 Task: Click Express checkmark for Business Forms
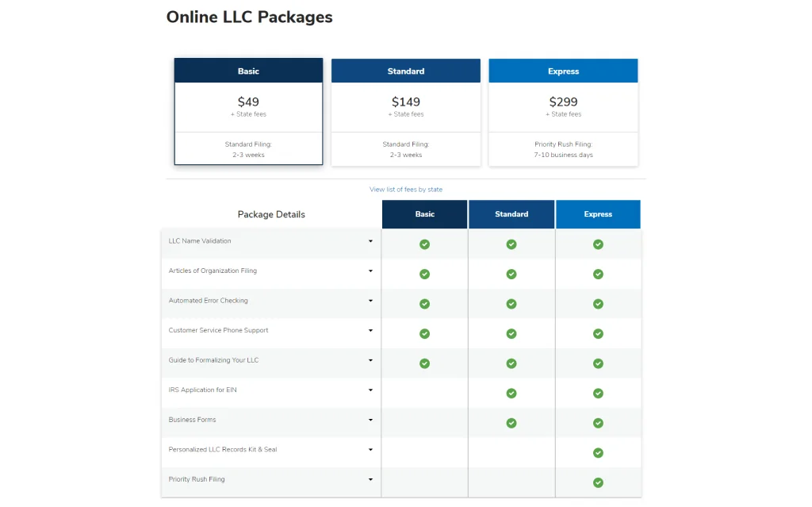(598, 423)
